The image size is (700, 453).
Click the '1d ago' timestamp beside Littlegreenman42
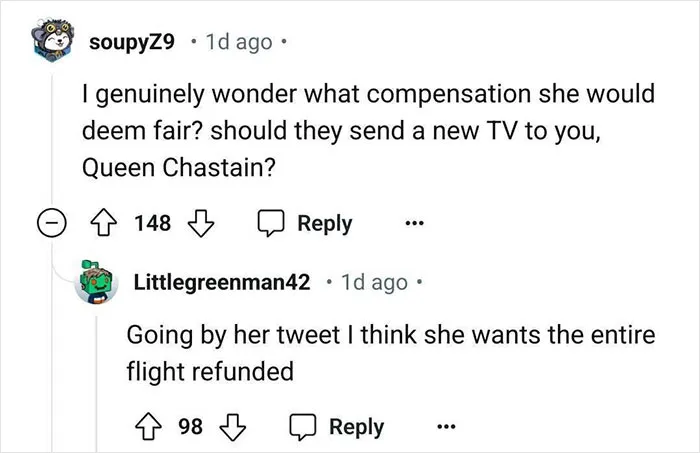[375, 282]
